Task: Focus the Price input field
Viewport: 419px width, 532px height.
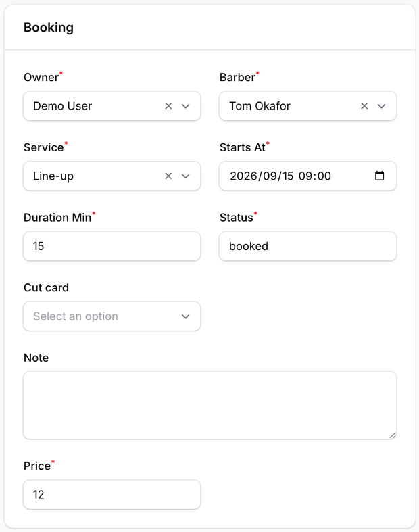Action: coord(112,494)
